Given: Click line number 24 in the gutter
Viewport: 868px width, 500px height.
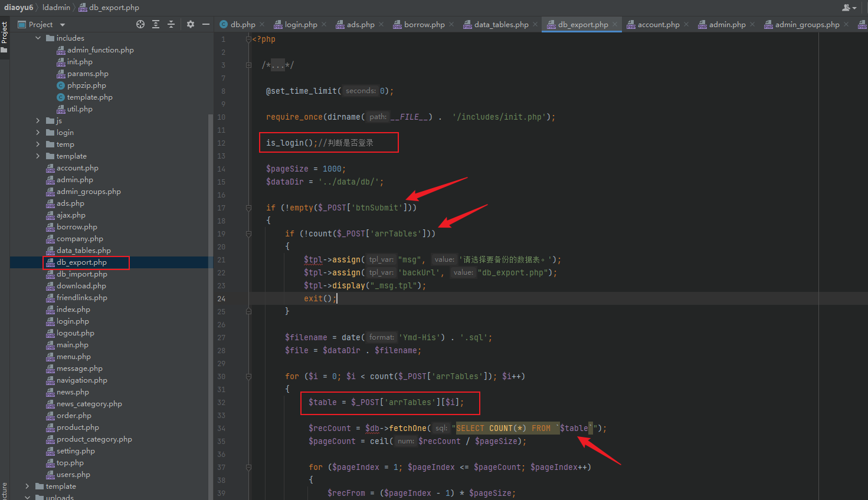Looking at the screenshot, I should 221,298.
